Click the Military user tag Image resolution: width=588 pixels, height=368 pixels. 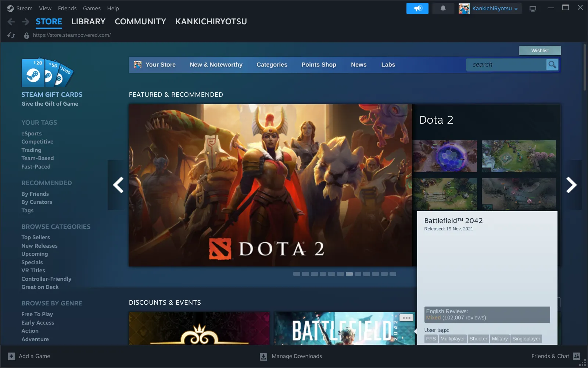[499, 339]
